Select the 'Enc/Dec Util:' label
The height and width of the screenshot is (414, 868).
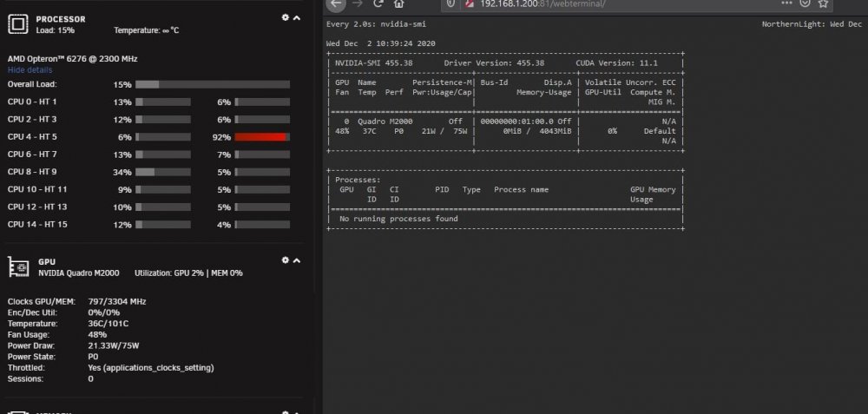pyautogui.click(x=32, y=312)
